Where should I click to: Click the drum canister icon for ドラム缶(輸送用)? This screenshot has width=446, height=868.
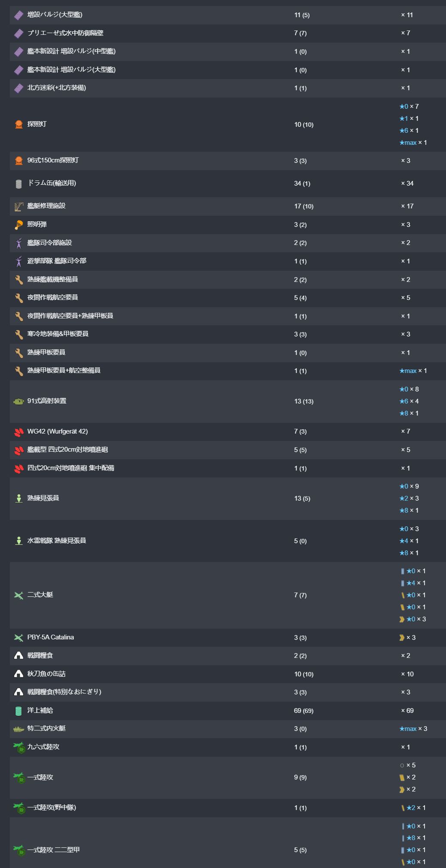[x=18, y=184]
